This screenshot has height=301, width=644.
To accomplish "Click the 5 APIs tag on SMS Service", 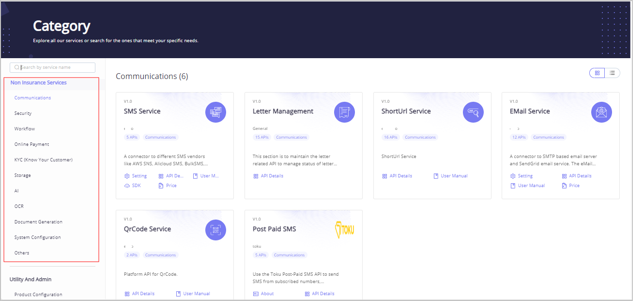I will tap(132, 138).
